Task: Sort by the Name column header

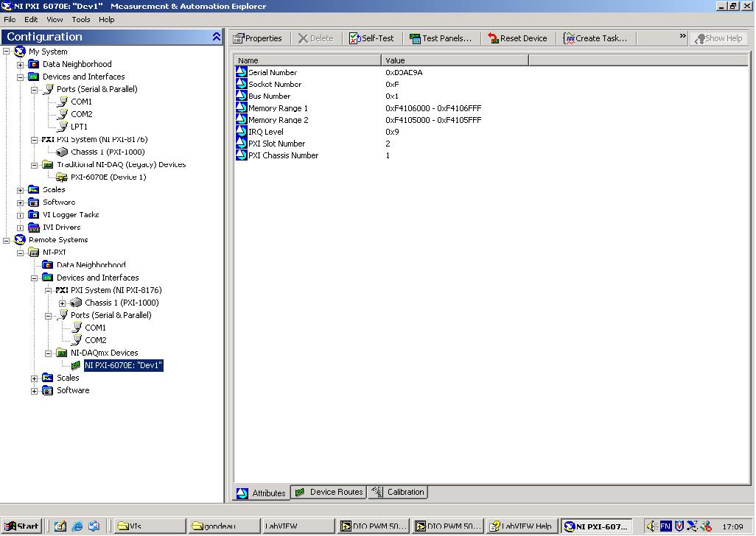Action: [307, 60]
